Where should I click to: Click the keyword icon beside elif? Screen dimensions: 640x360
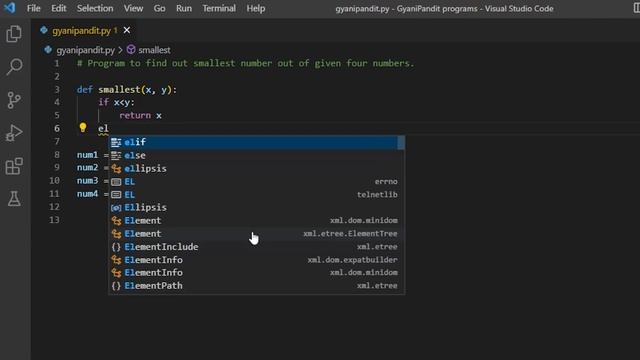point(116,142)
